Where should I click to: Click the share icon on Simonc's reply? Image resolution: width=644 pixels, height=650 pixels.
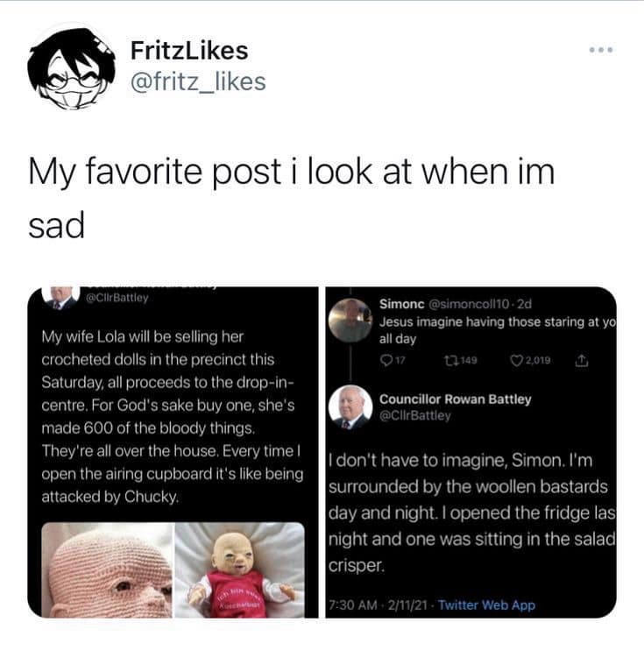coord(582,361)
